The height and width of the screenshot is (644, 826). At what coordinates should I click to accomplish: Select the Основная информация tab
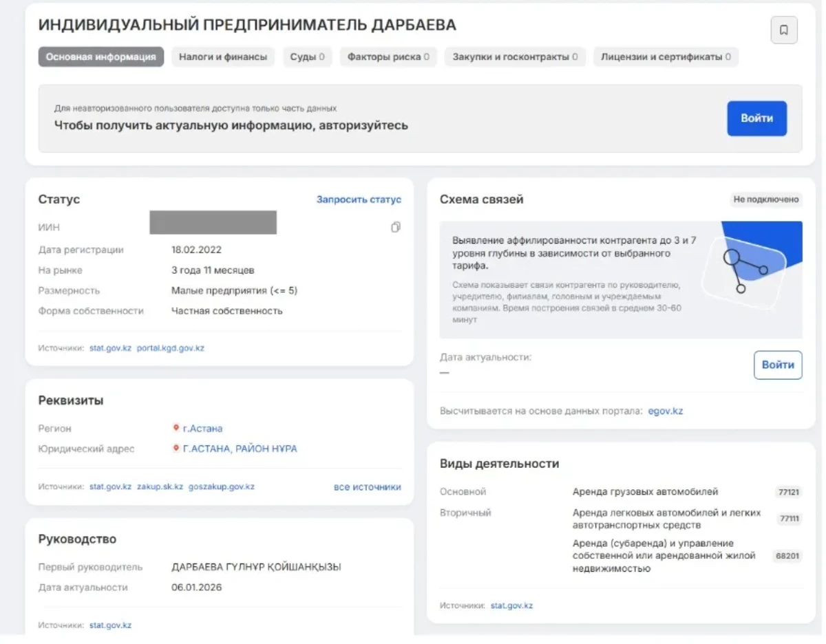[x=101, y=57]
